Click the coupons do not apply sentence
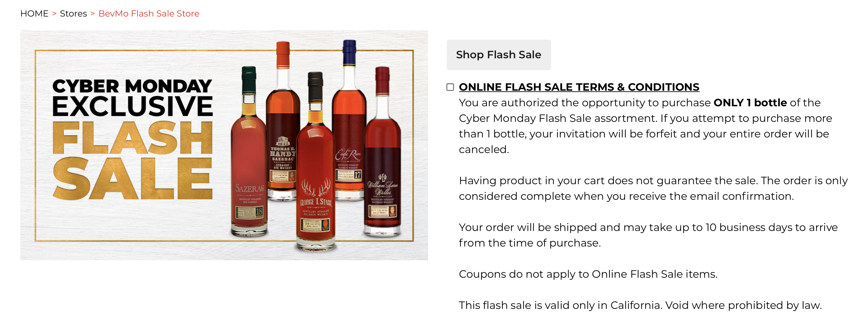Screen dimensions: 868x331 tap(588, 274)
